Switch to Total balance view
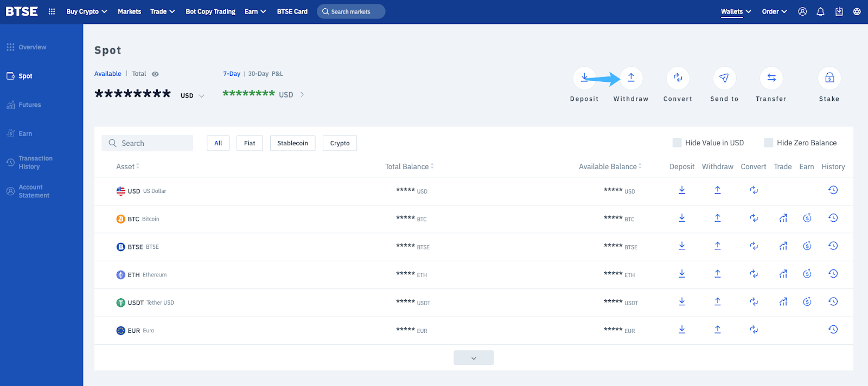Image resolution: width=868 pixels, height=386 pixels. tap(139, 74)
